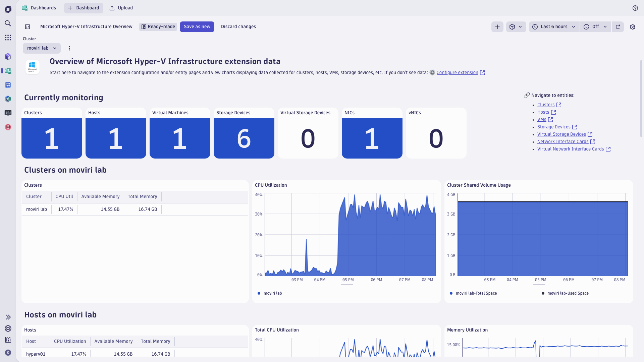The image size is (644, 362).
Task: Click the Ready-made badge
Action: (158, 27)
